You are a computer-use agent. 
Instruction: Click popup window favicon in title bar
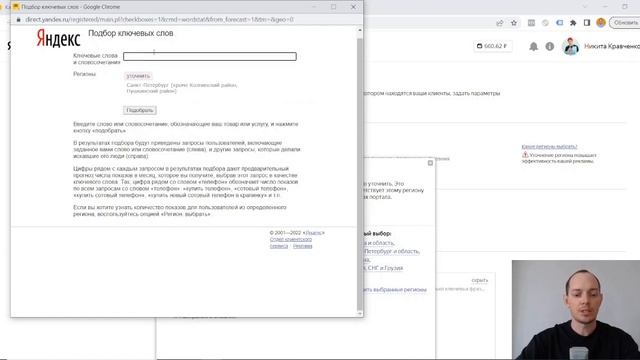pyautogui.click(x=16, y=7)
